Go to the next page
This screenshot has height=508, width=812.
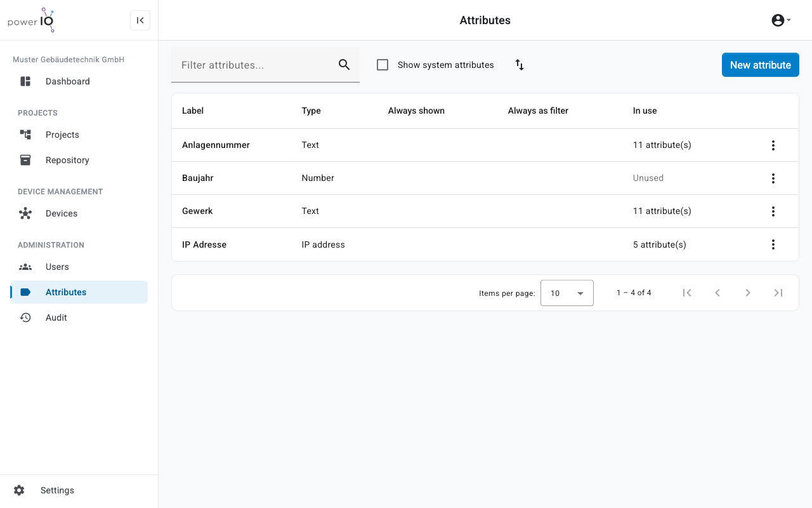(x=748, y=293)
